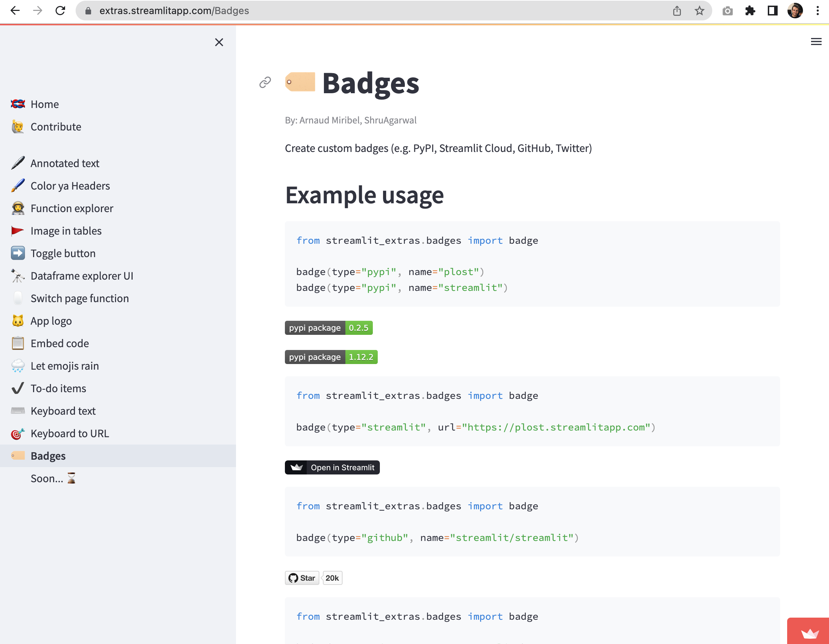Open the Streamlit hamburger menu

pos(816,42)
